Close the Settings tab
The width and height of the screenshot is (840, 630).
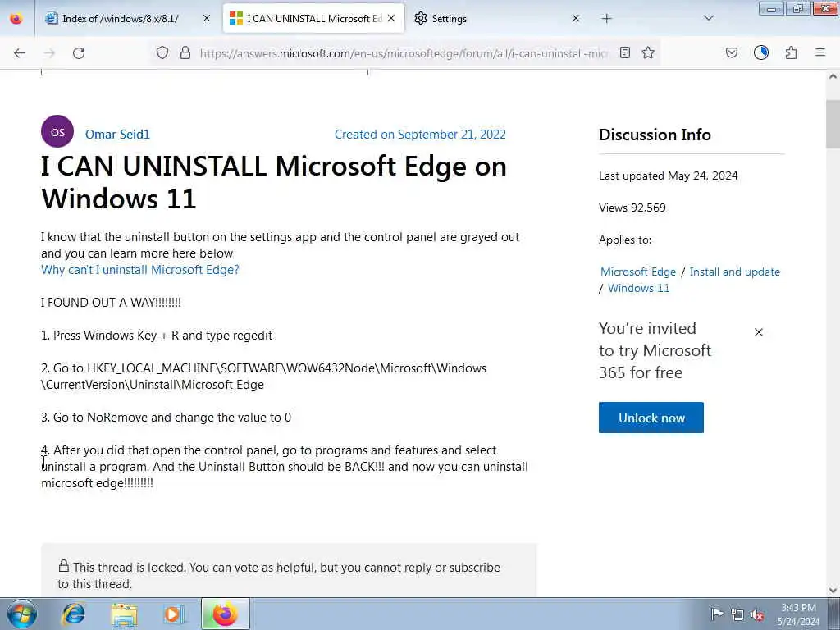click(x=576, y=18)
